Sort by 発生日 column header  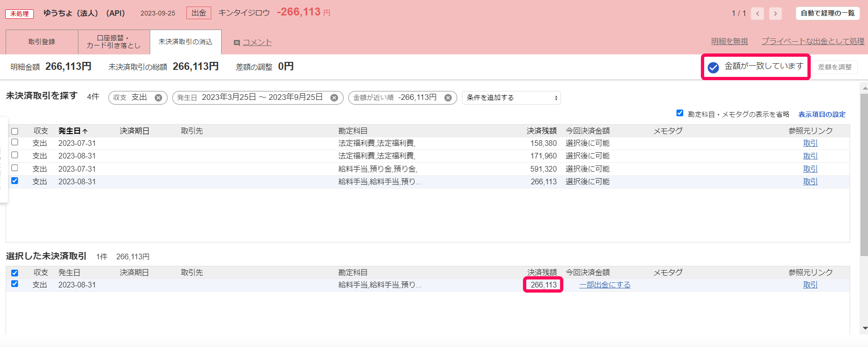[x=73, y=131]
